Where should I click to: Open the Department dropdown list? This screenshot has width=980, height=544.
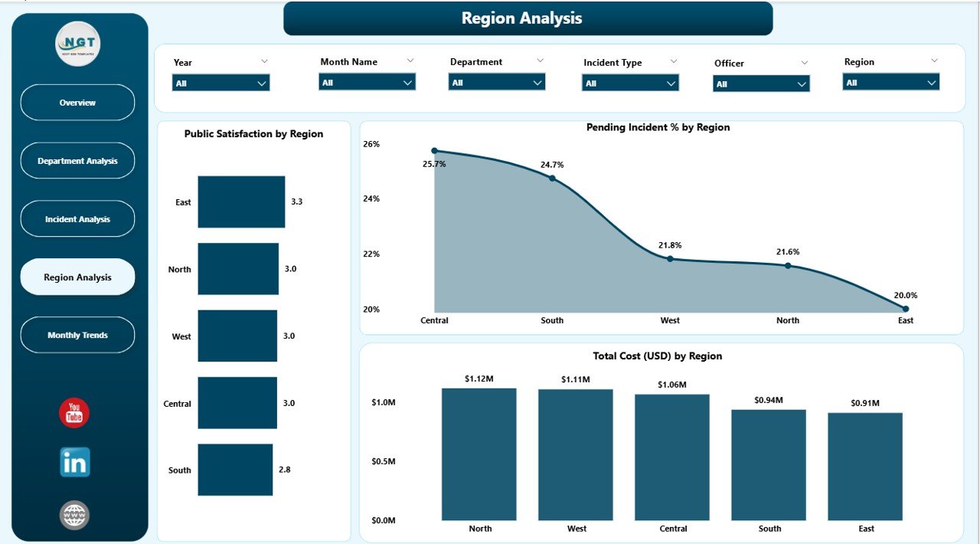[497, 82]
